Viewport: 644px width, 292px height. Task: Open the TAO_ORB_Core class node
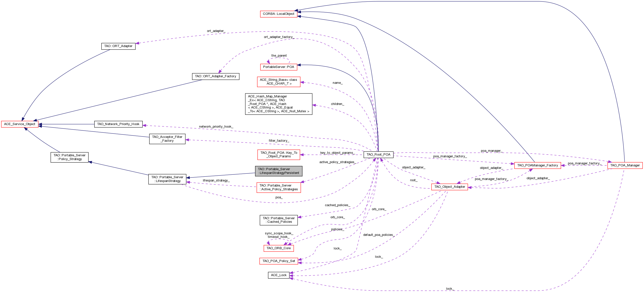point(279,248)
